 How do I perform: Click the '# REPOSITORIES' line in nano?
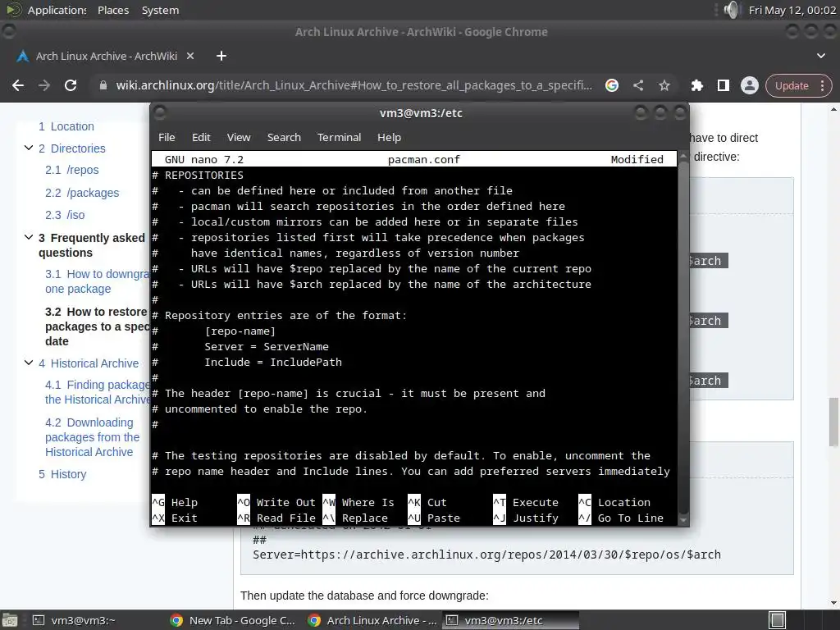point(198,176)
